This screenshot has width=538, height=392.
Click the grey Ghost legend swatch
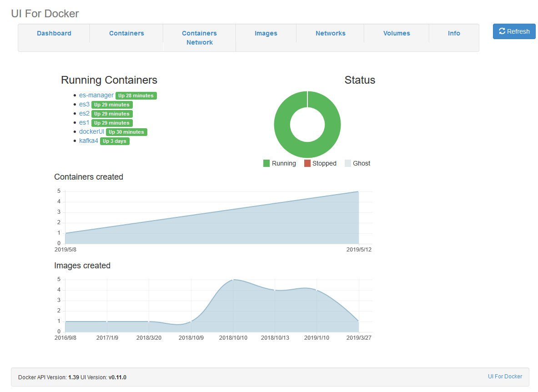[x=348, y=163]
